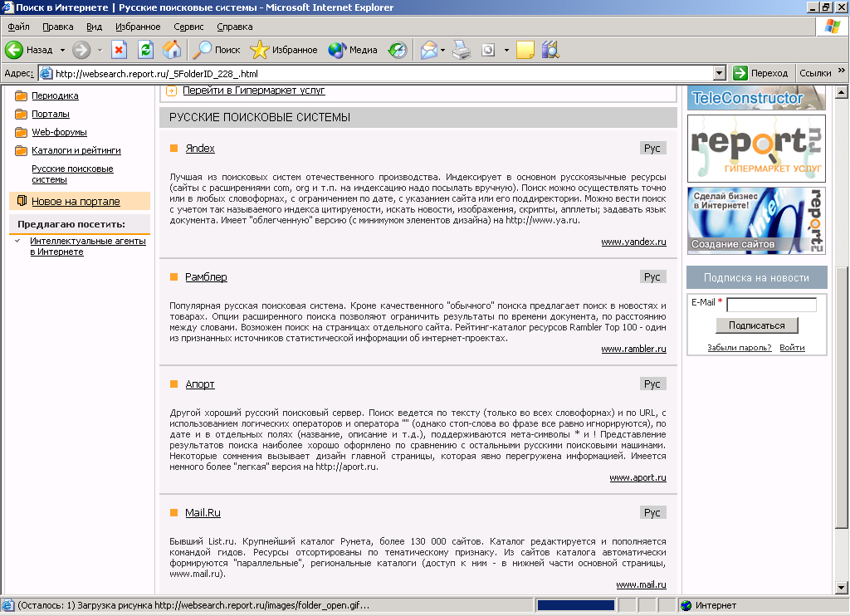Open Media (Медиа) toolbar icon
This screenshot has height=616, width=850.
[x=337, y=50]
